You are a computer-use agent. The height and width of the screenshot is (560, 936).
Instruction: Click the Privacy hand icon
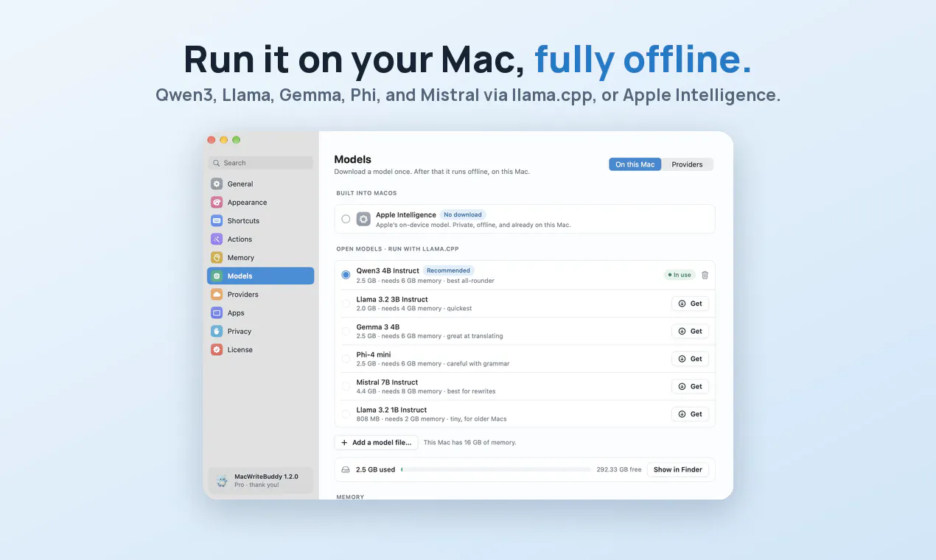[217, 332]
